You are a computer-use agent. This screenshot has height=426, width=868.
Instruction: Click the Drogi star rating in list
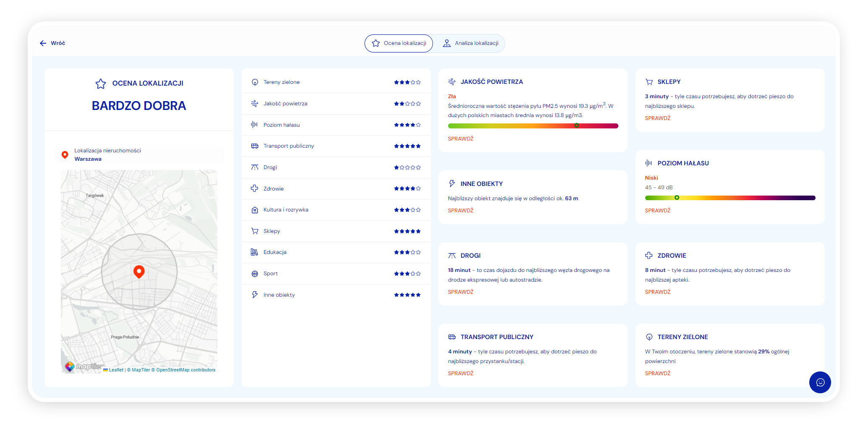[407, 167]
